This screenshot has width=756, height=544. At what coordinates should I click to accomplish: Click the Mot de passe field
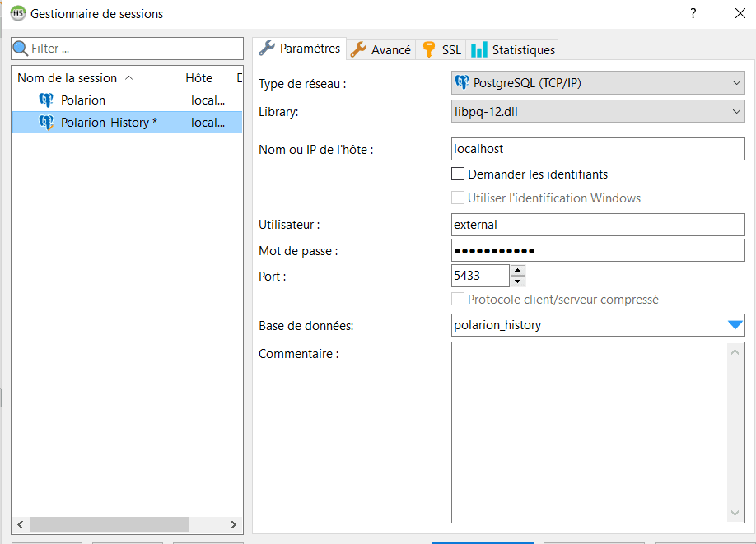pyautogui.click(x=598, y=250)
